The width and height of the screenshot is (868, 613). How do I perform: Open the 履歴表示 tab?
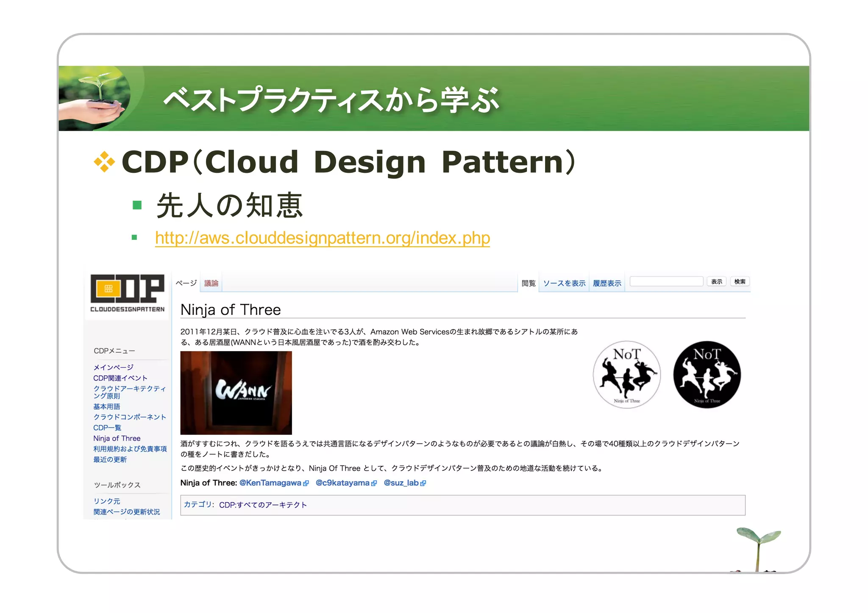pos(607,283)
